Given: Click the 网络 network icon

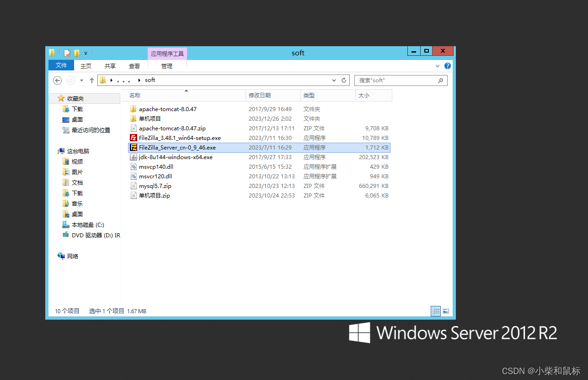Looking at the screenshot, I should click(61, 256).
